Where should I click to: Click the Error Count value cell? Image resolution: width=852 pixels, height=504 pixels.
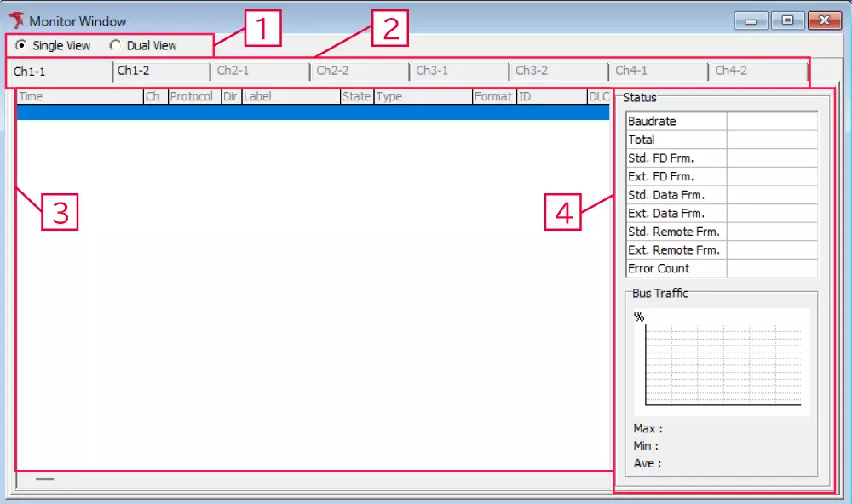772,268
